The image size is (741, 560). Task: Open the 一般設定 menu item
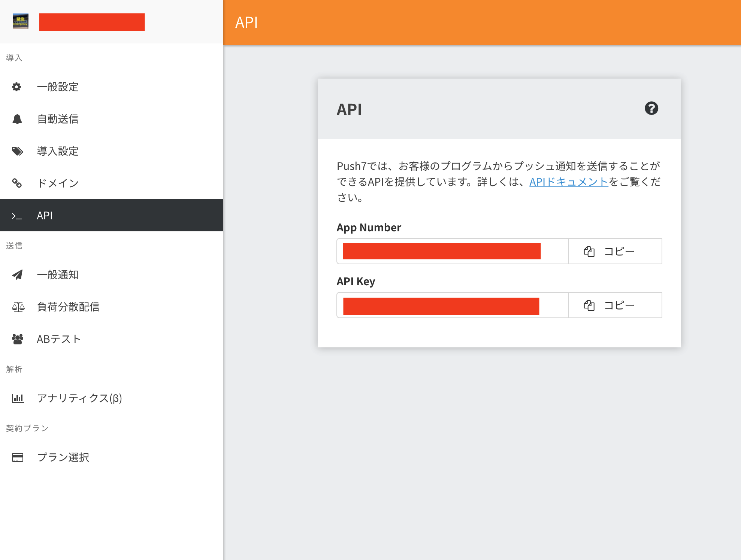pos(58,87)
